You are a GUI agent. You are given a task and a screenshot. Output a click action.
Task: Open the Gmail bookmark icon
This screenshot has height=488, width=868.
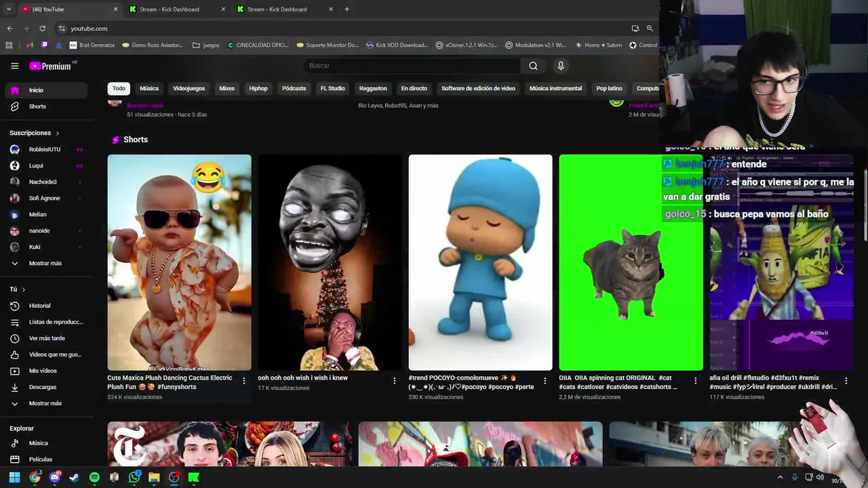pos(30,45)
